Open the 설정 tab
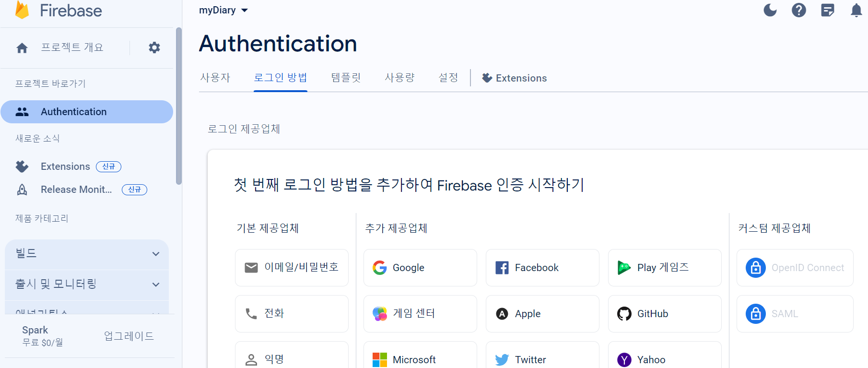The height and width of the screenshot is (368, 868). click(448, 78)
